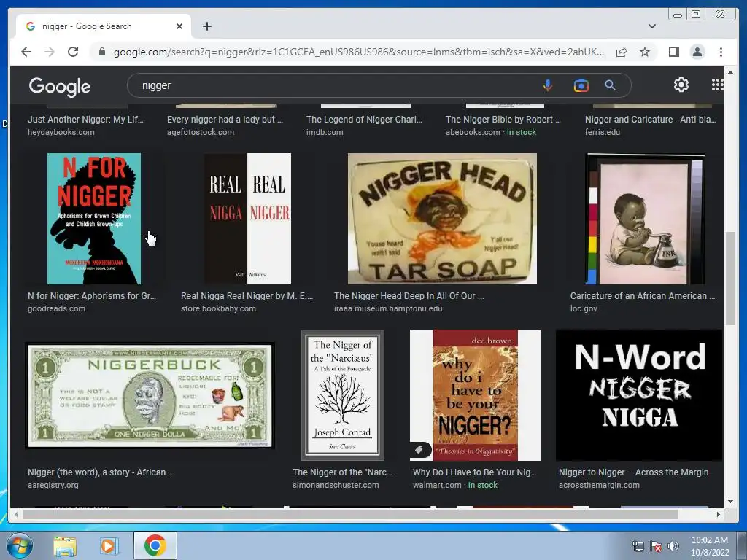Close the Google Search tab
The width and height of the screenshot is (747, 560).
pos(179,26)
